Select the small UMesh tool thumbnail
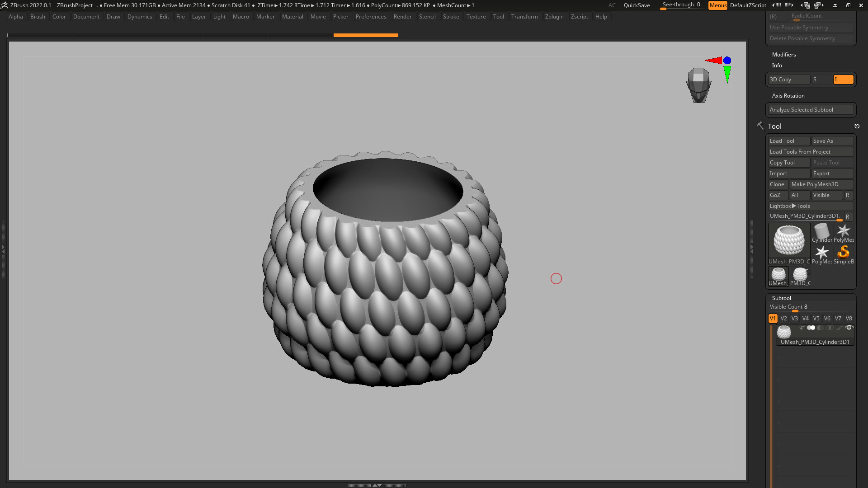Image resolution: width=868 pixels, height=488 pixels. 778,276
